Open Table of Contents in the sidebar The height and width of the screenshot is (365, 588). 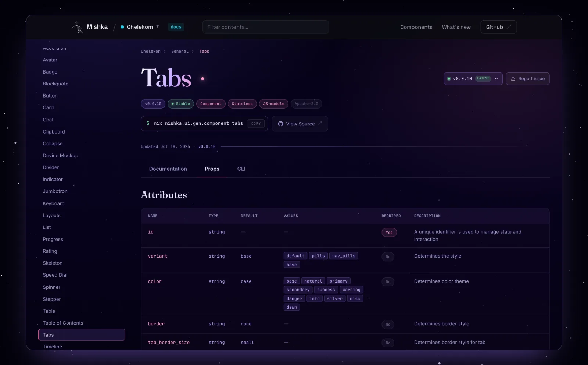[x=63, y=323]
